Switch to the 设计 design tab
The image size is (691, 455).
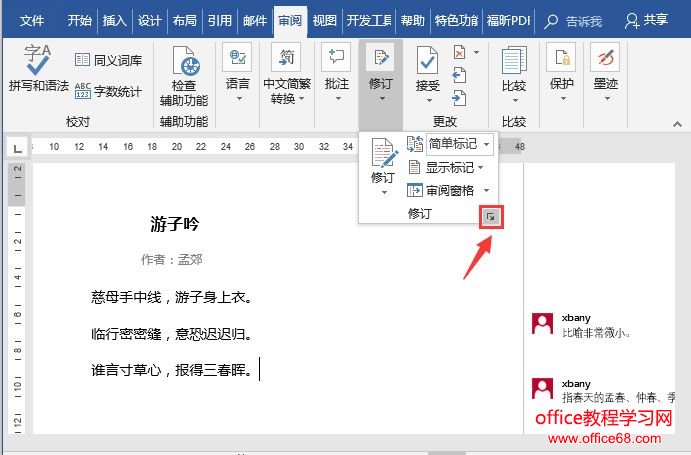coord(149,20)
